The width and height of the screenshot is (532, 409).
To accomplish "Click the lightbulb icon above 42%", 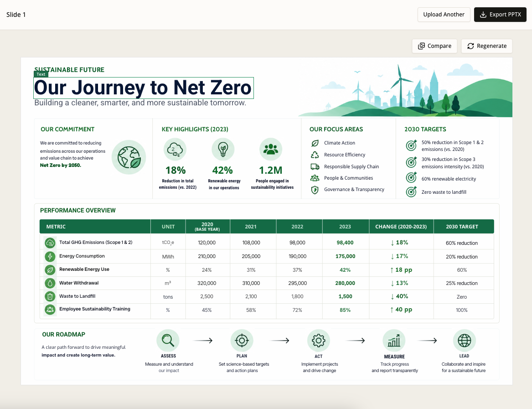I will click(x=223, y=149).
